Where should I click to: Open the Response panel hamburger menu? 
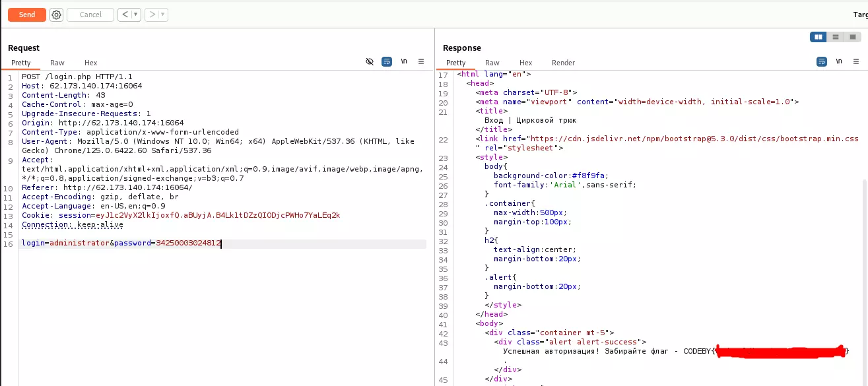[856, 61]
